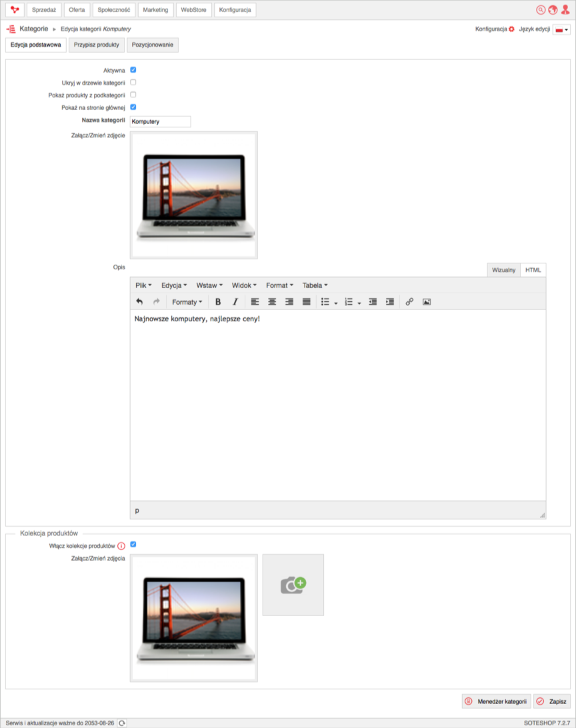
Task: Switch editor to HTML mode
Action: point(533,270)
